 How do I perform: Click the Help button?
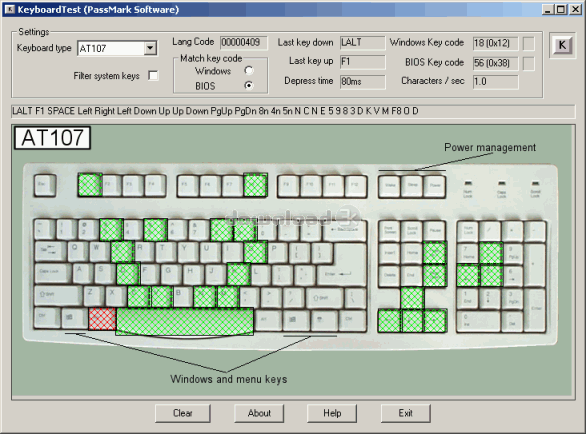(x=332, y=413)
